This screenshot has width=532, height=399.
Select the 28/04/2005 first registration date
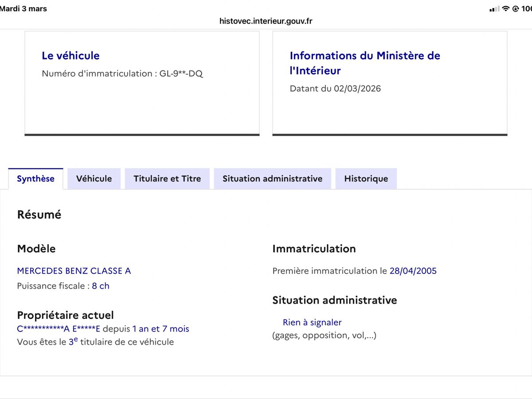point(413,271)
